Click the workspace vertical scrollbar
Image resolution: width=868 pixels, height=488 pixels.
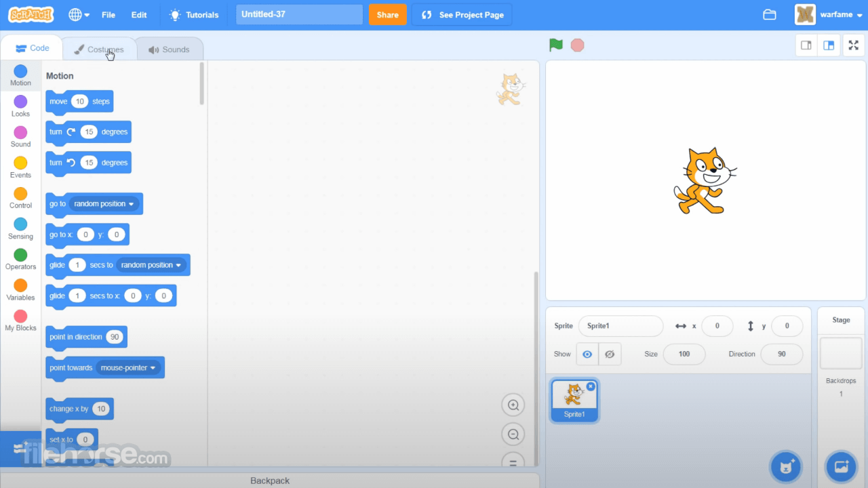tap(535, 368)
